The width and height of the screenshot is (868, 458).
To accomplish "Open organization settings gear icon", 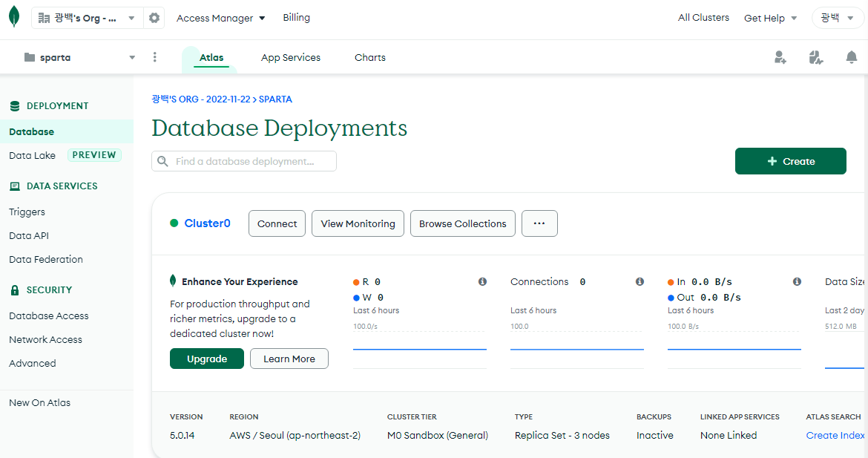I will click(x=154, y=18).
